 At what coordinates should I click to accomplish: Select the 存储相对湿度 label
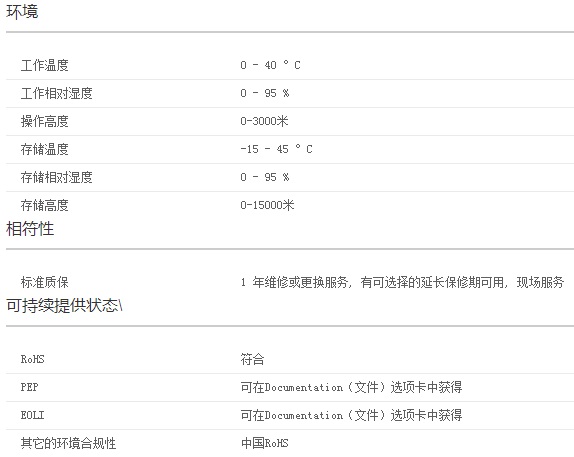pos(56,177)
